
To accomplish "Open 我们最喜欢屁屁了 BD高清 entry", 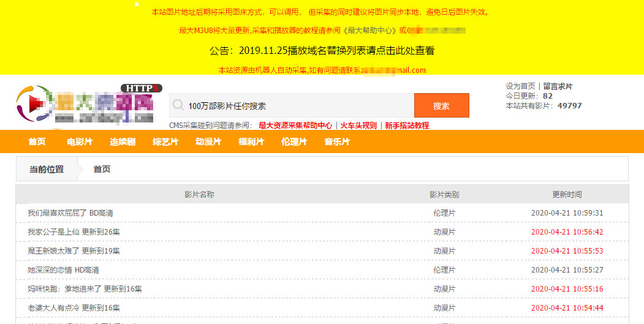I will pos(70,213).
